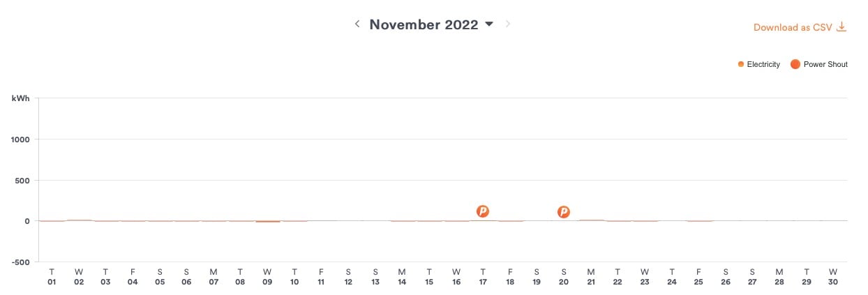Select the bar for Wednesday 09

coord(267,221)
